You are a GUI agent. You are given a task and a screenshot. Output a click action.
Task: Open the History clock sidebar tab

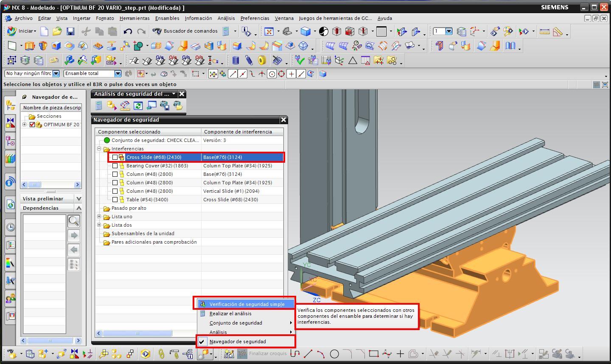click(10, 227)
